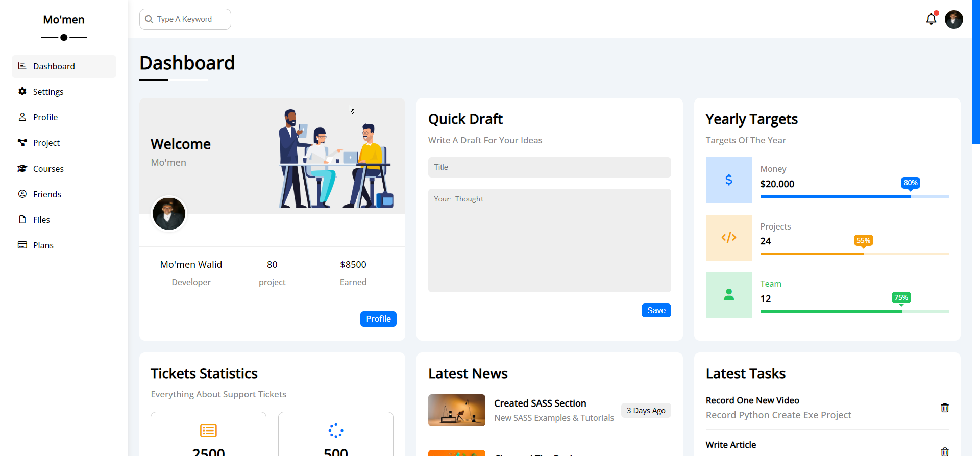
Task: Navigate to Files in sidebar
Action: pyautogui.click(x=41, y=220)
